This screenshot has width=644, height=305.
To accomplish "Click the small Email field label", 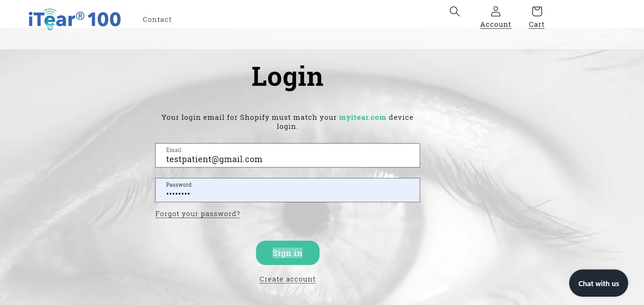I will (174, 150).
